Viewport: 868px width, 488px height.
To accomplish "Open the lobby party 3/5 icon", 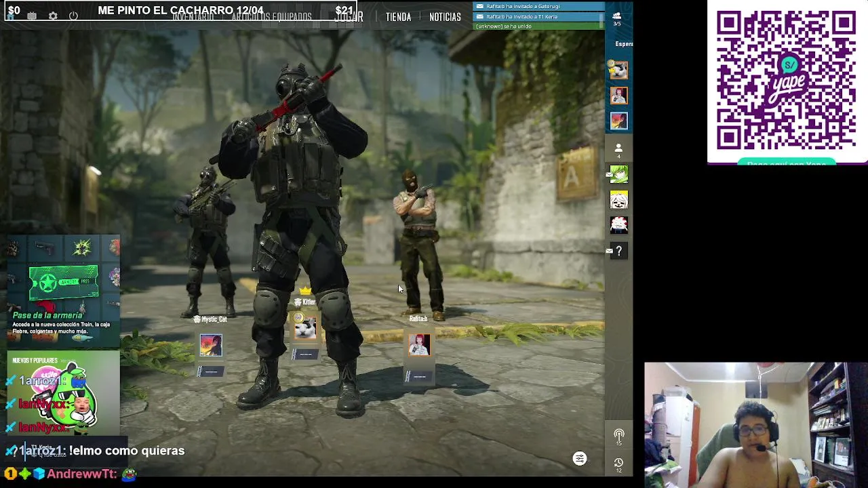I will tap(617, 18).
